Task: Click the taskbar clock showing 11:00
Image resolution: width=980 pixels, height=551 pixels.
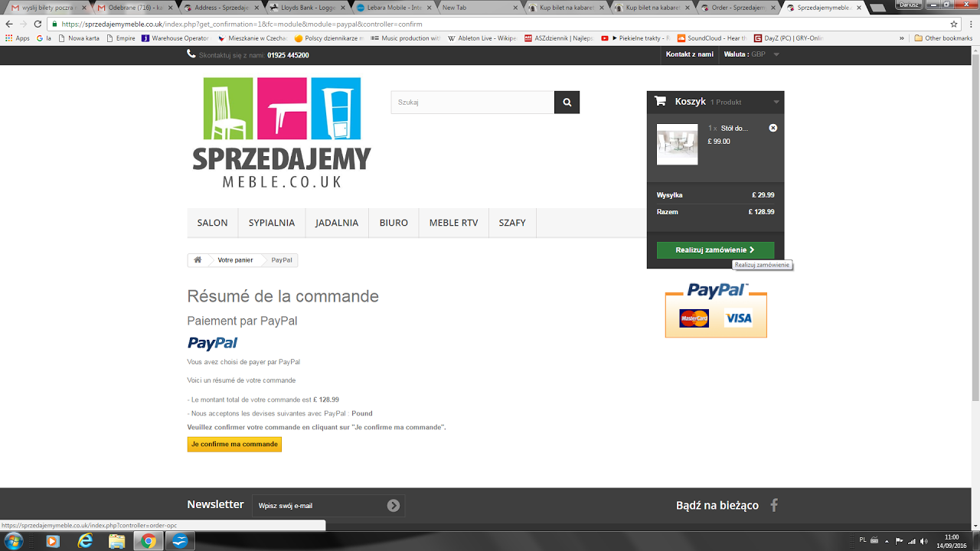Action: coord(952,541)
